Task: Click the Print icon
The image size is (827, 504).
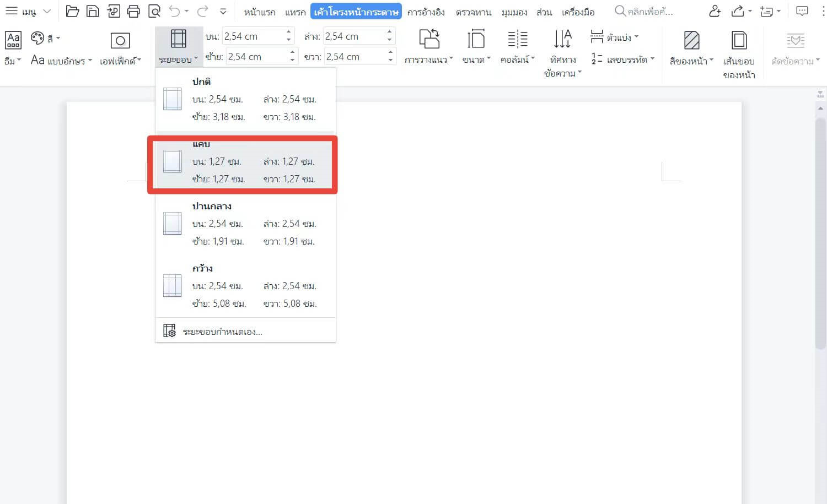Action: click(133, 11)
